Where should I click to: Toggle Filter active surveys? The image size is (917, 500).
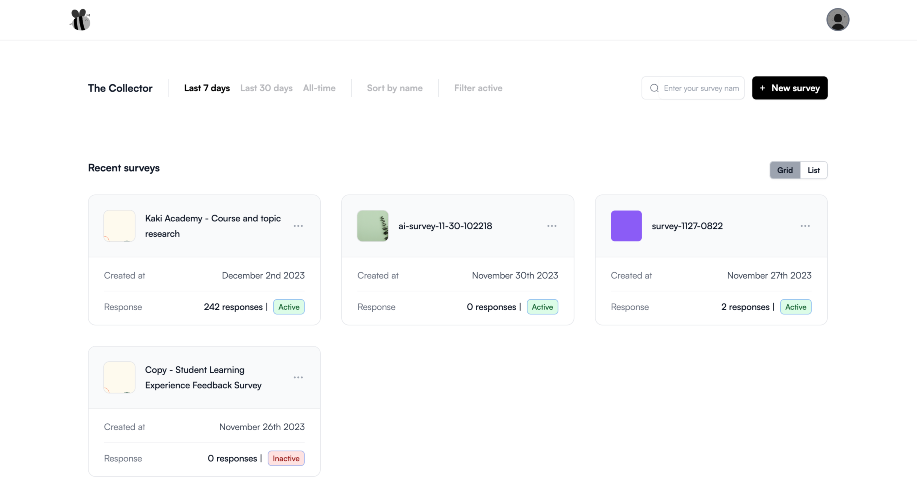click(x=478, y=88)
